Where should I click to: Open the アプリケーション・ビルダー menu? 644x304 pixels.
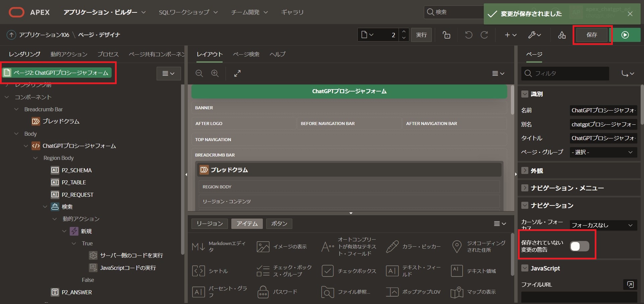tap(105, 12)
